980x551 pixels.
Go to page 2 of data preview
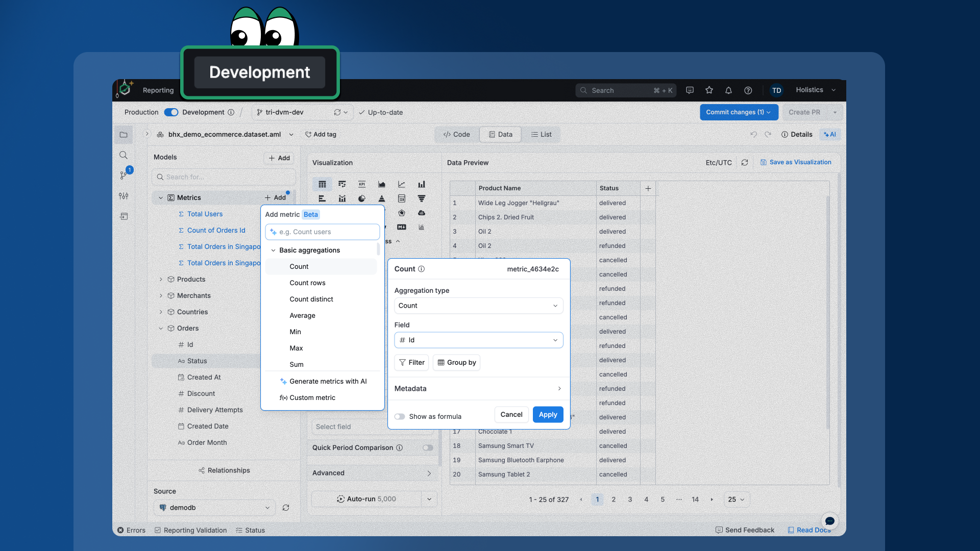tap(614, 499)
